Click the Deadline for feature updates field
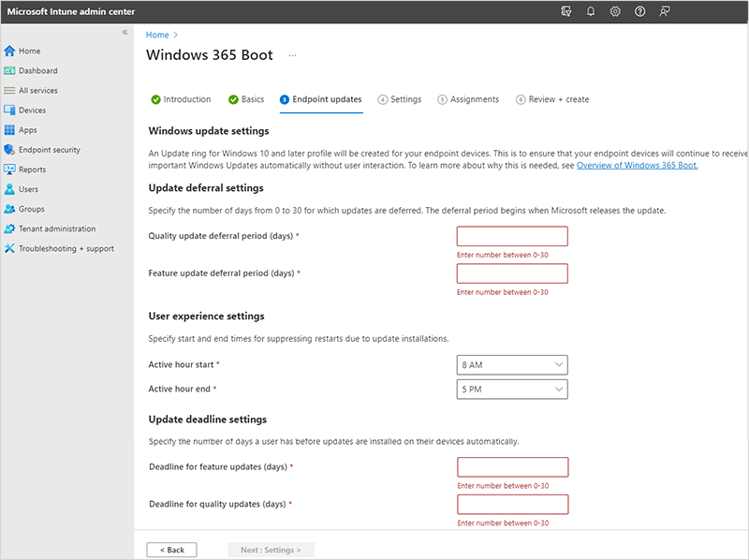 pyautogui.click(x=512, y=467)
